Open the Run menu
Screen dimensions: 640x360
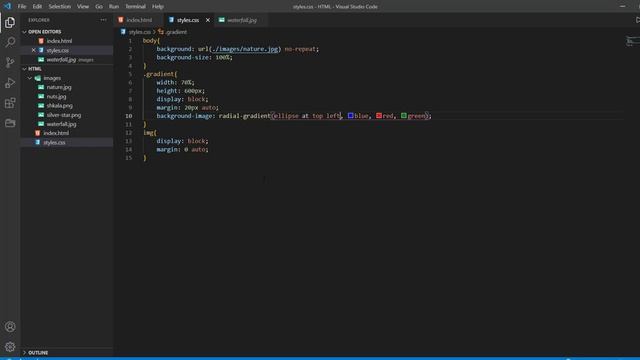(x=114, y=7)
